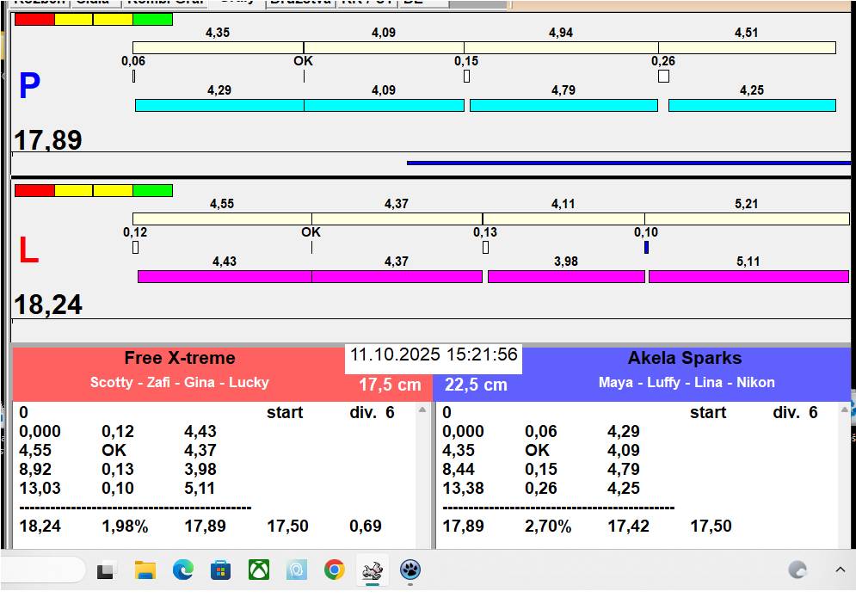This screenshot has width=856, height=616.
Task: Click the red start light in lane P
Action: [x=34, y=19]
